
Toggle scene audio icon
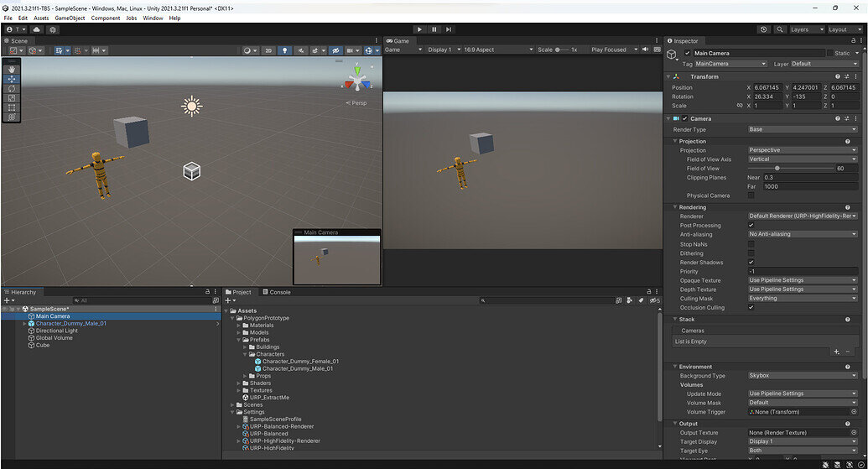[x=300, y=50]
